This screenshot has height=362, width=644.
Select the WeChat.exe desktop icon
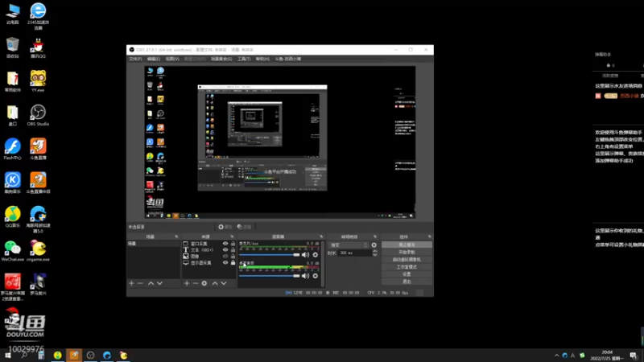pyautogui.click(x=13, y=251)
